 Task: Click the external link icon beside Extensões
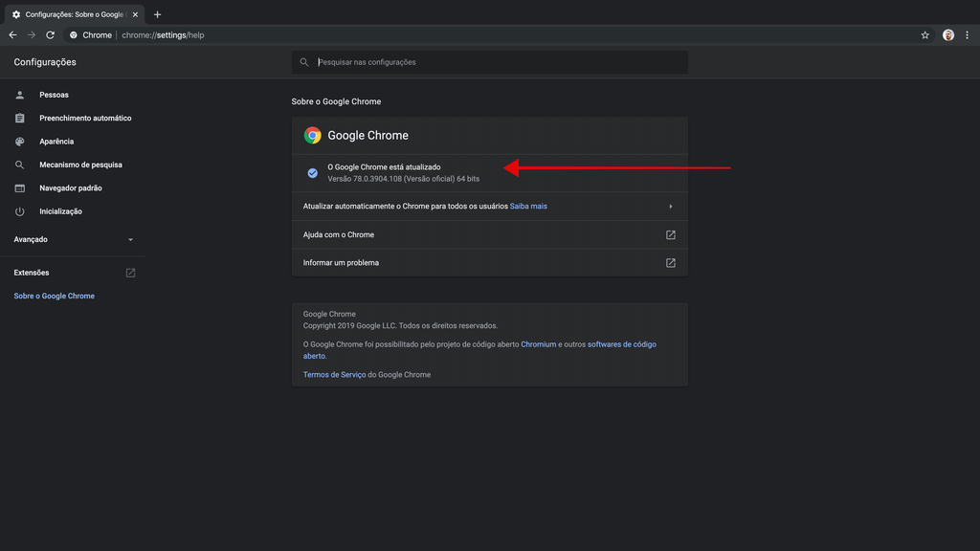[130, 273]
